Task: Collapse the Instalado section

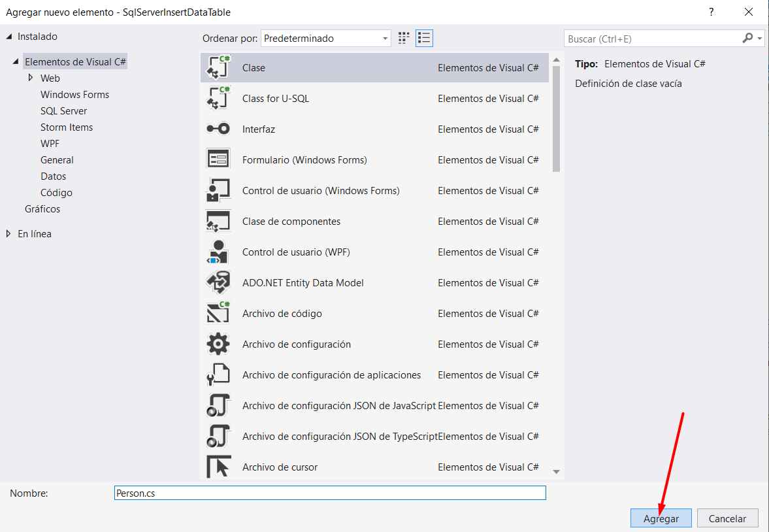Action: coord(8,37)
